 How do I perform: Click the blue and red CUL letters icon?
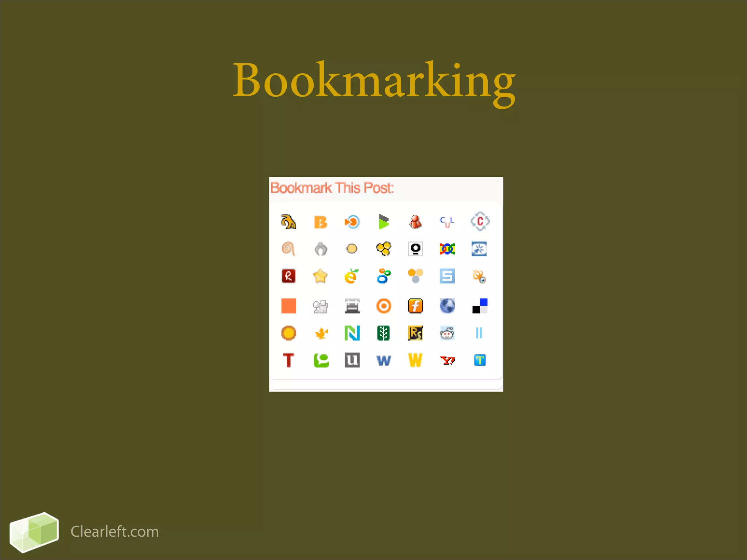coord(447,222)
